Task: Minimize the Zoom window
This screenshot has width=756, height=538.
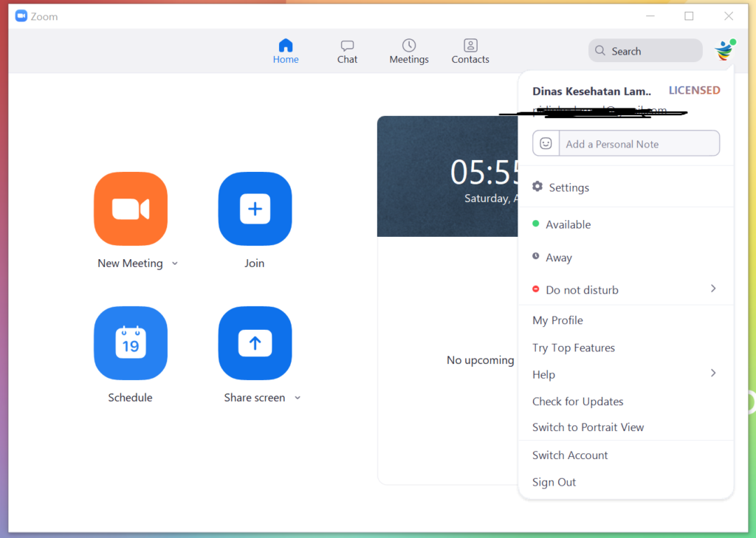Action: click(650, 16)
